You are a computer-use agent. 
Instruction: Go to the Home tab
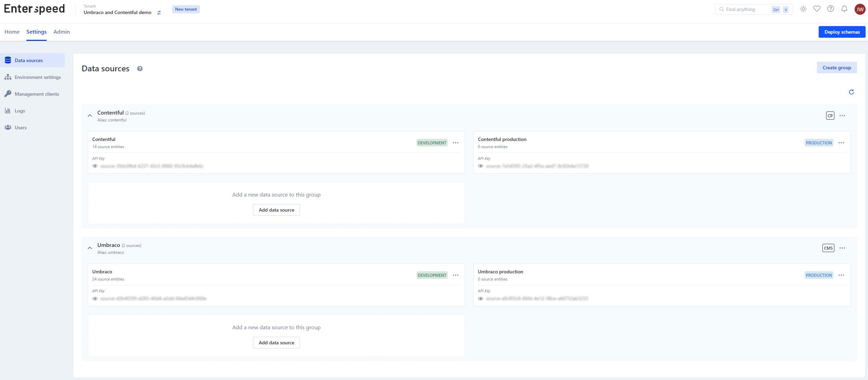point(12,32)
